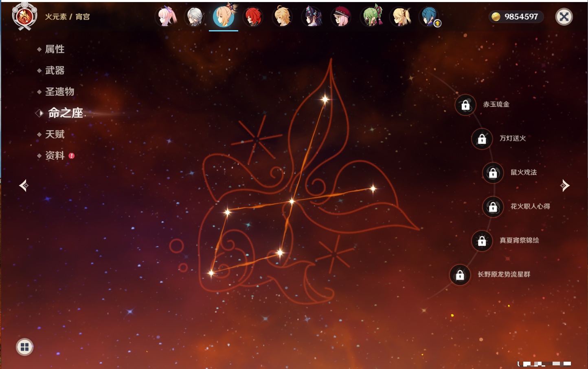Go to next character with right arrow
Viewport: 588px width, 369px height.
565,186
